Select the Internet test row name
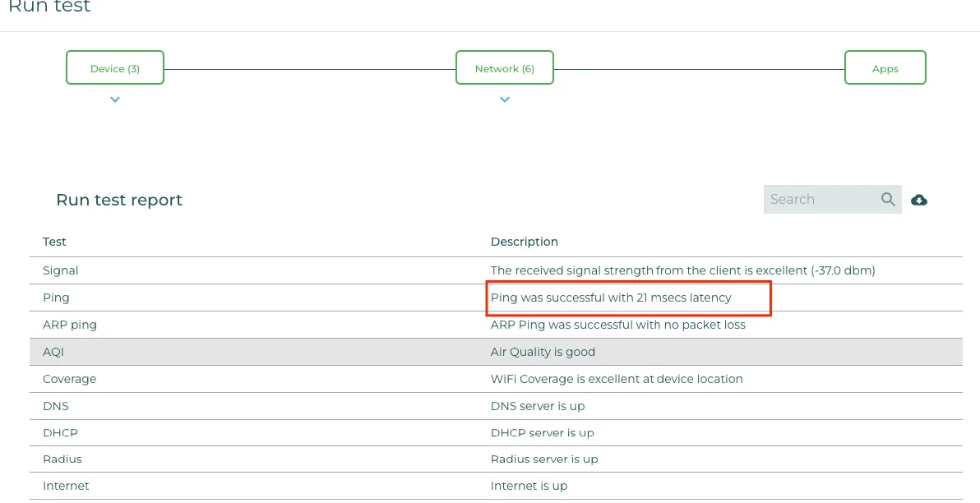This screenshot has height=503, width=980. tap(67, 486)
